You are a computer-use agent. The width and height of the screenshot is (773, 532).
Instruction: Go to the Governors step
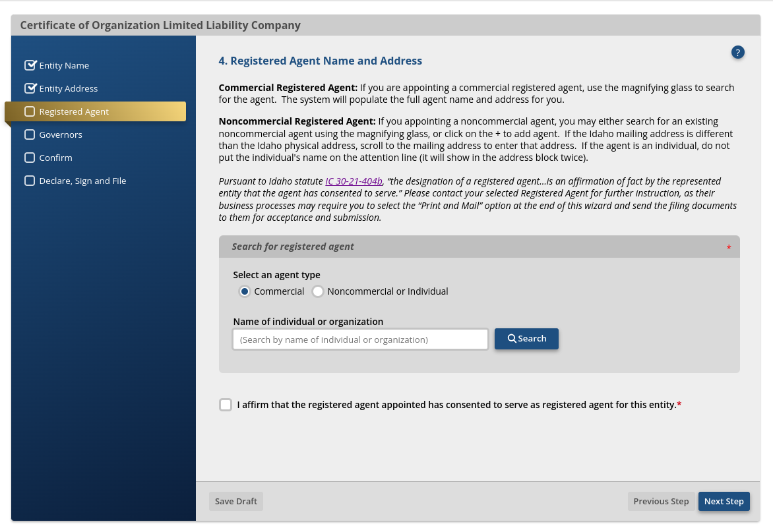pyautogui.click(x=61, y=134)
